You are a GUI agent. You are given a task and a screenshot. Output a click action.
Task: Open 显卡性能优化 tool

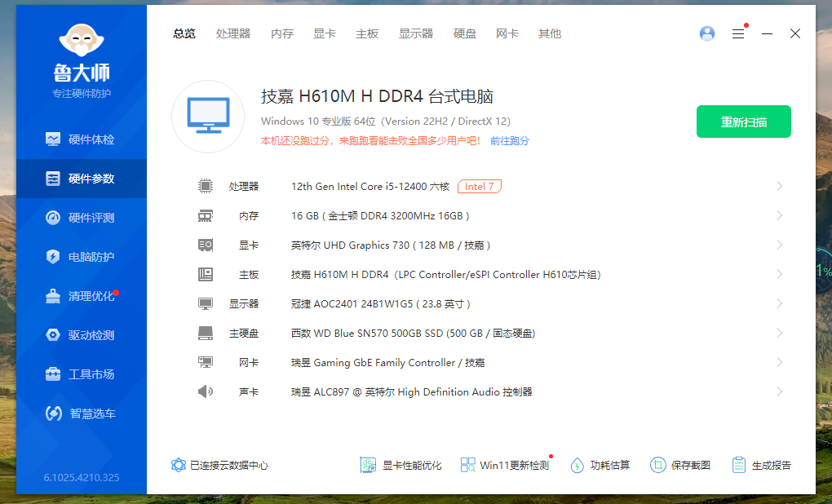401,466
